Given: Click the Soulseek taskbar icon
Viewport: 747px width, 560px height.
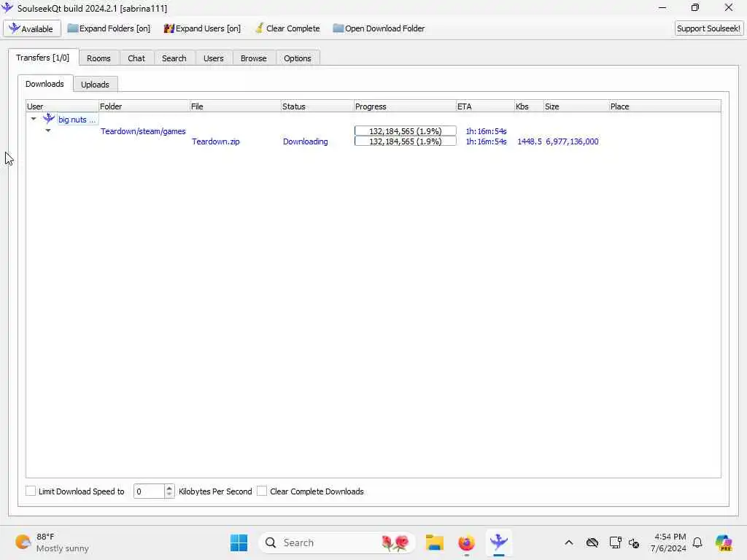Looking at the screenshot, I should click(x=499, y=542).
